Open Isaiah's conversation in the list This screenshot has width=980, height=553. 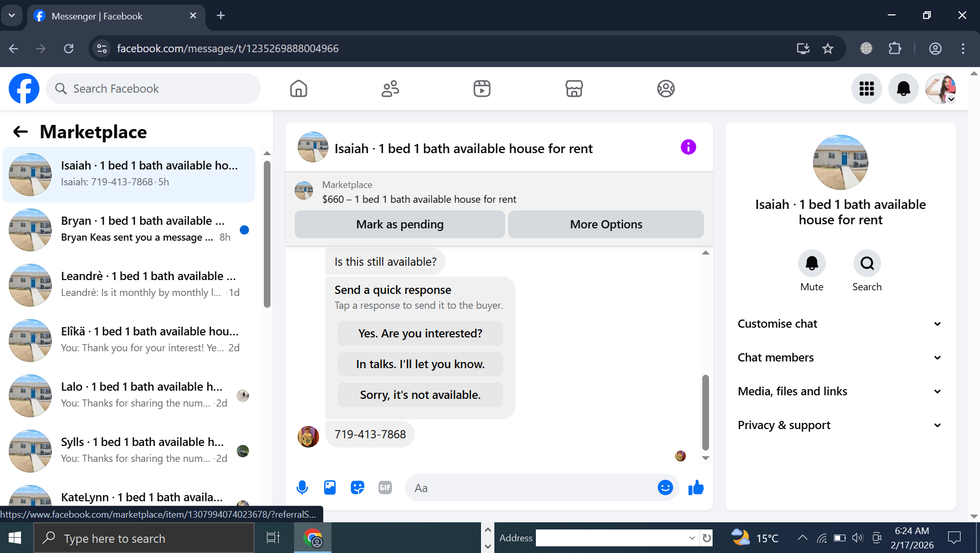[x=129, y=175]
